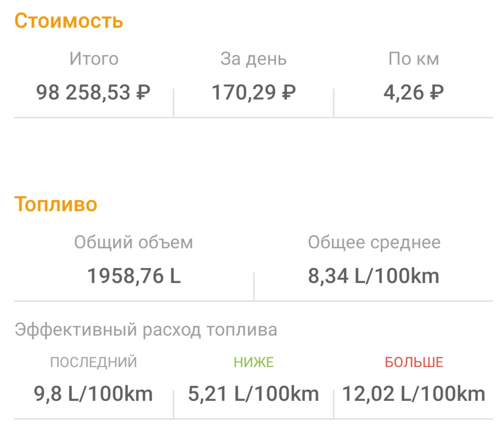The height and width of the screenshot is (437, 504).
Task: Tap the highest consumption 12,02 L/100km
Action: coord(414,393)
